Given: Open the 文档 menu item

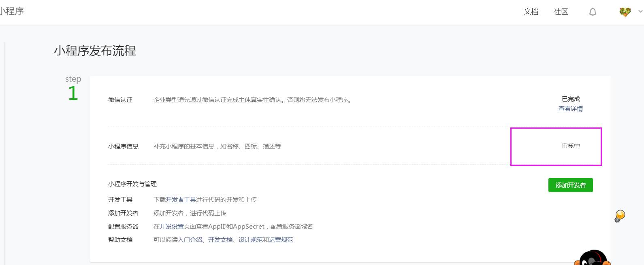Looking at the screenshot, I should 531,12.
